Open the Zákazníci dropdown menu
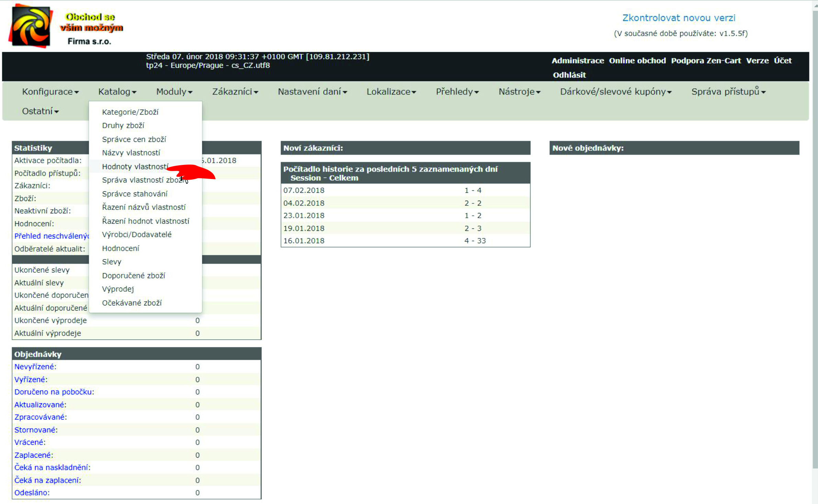Image resolution: width=818 pixels, height=504 pixels. pos(235,92)
